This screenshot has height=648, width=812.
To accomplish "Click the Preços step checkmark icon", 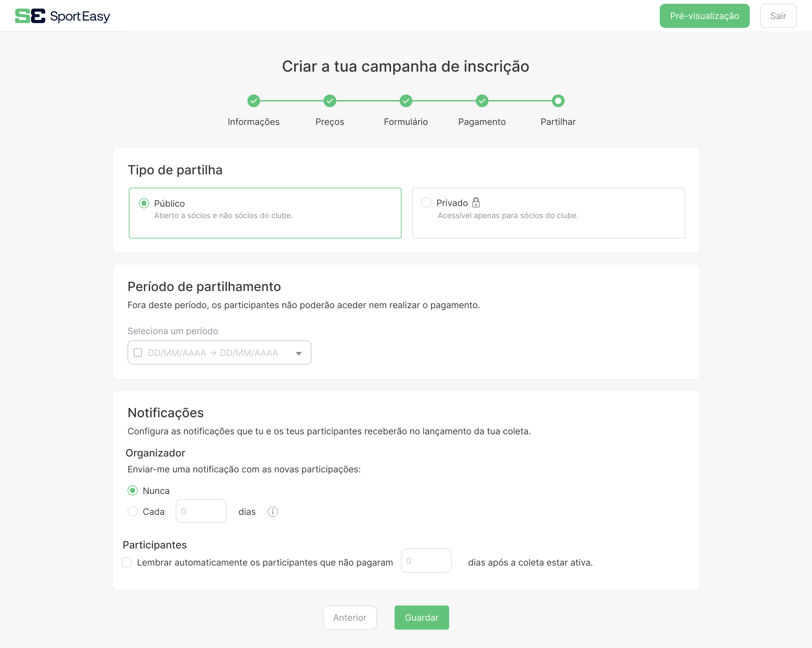I will tap(330, 101).
